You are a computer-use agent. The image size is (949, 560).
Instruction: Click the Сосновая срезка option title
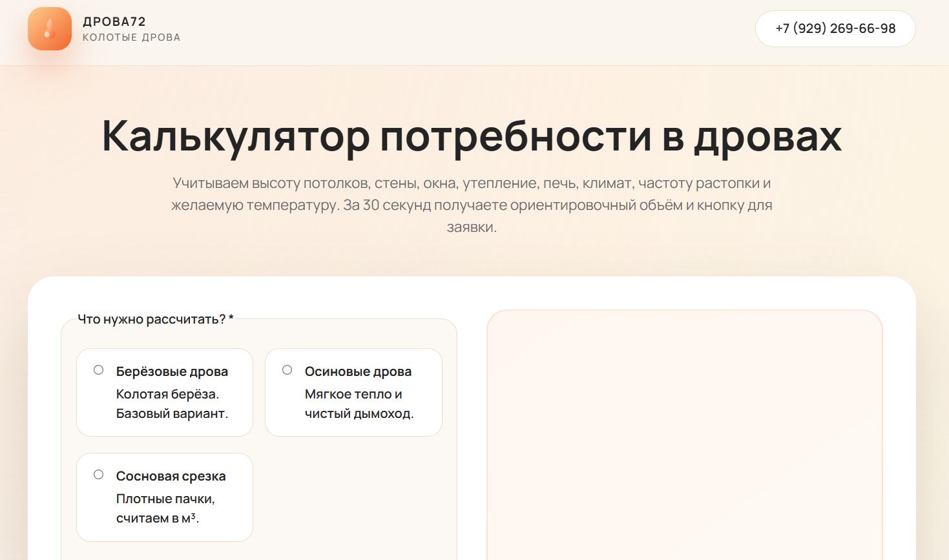pos(171,476)
